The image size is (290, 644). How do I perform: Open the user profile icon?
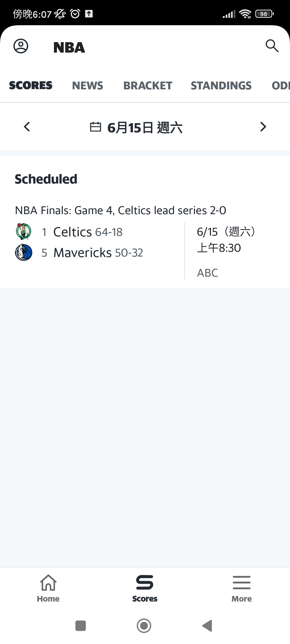(21, 46)
